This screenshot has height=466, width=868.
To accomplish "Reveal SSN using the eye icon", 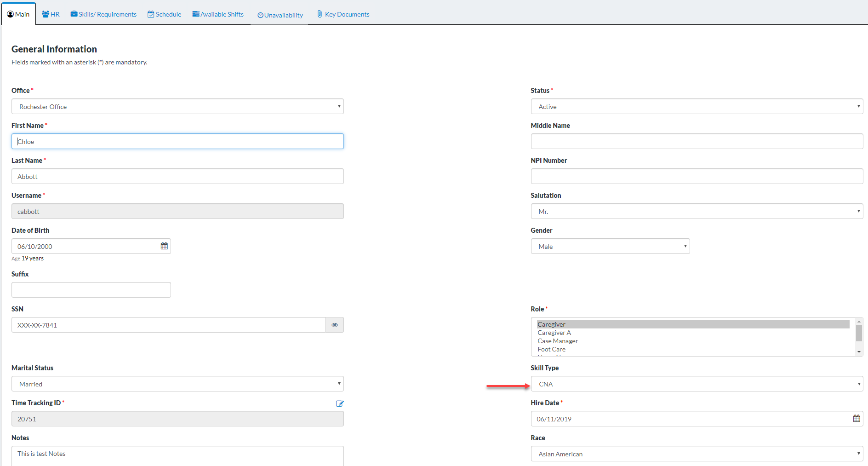I will tap(334, 325).
